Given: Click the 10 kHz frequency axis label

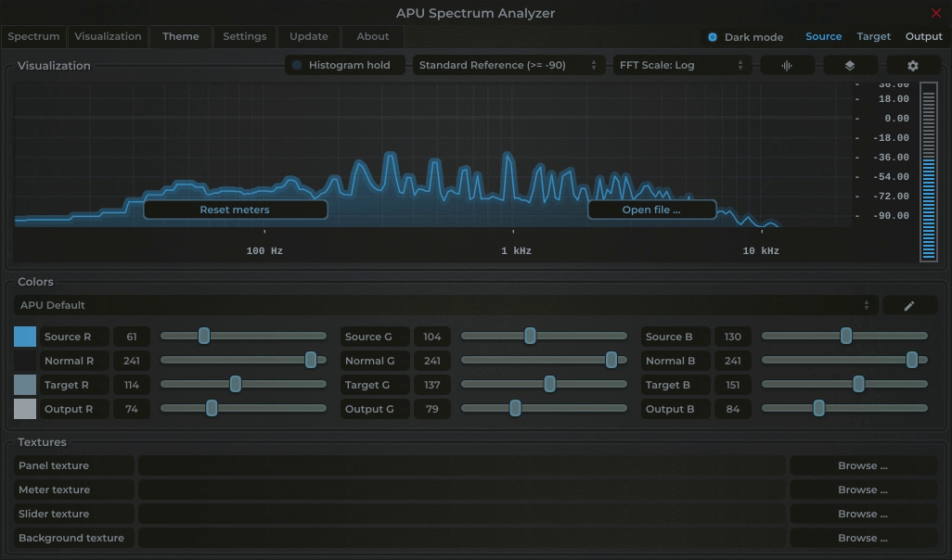Looking at the screenshot, I should pos(761,251).
